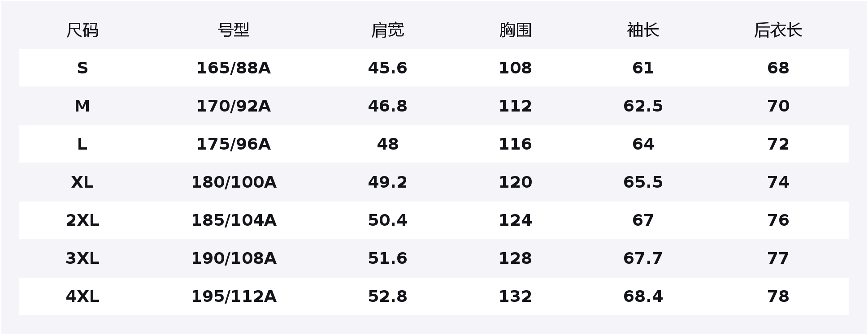The height and width of the screenshot is (335, 868).
Task: Select chest value 116 for size L
Action: pos(515,144)
